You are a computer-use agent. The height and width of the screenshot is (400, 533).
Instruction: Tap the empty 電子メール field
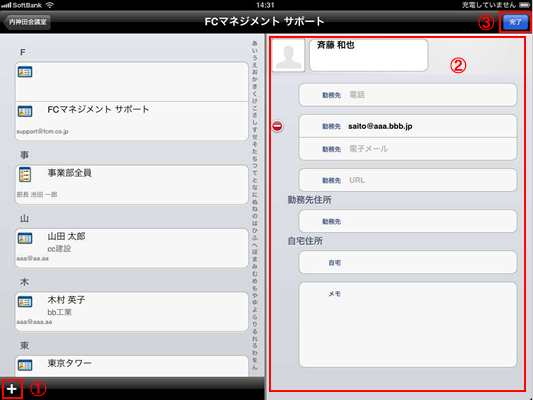(408, 149)
